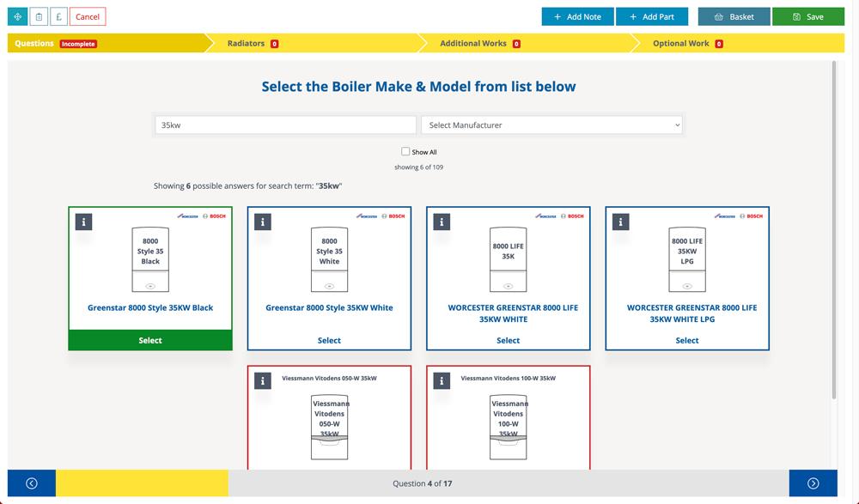
Task: Click the Add Note button
Action: 577,16
